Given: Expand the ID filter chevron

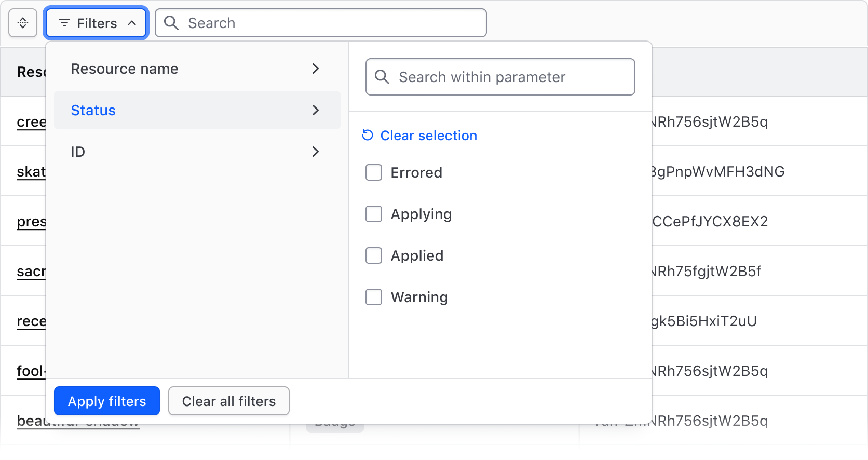Looking at the screenshot, I should (315, 152).
